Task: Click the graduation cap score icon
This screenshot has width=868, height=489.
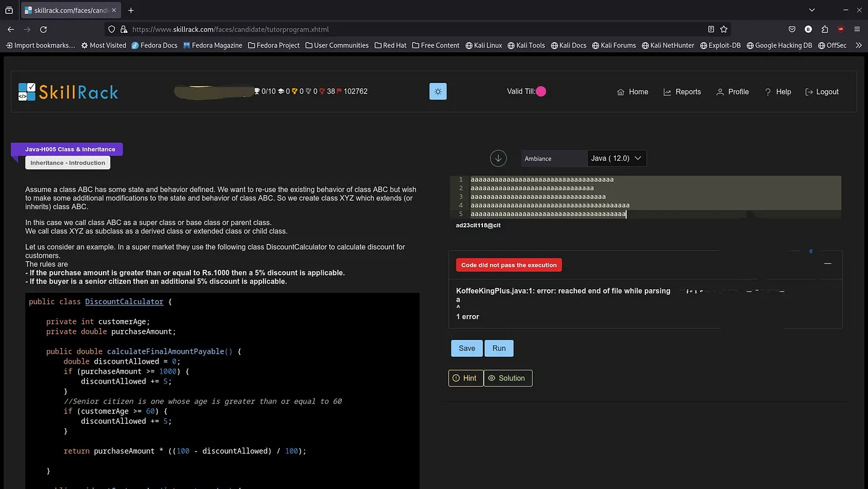Action: [x=281, y=91]
